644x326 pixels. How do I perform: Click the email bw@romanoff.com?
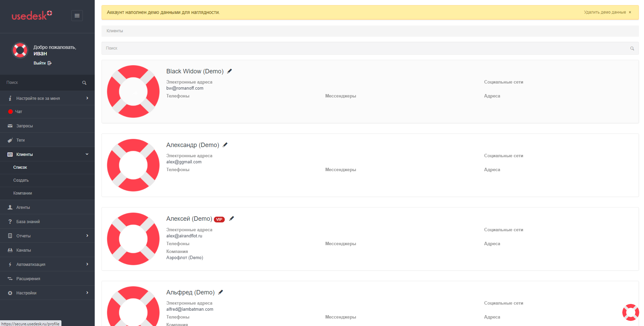click(x=185, y=88)
